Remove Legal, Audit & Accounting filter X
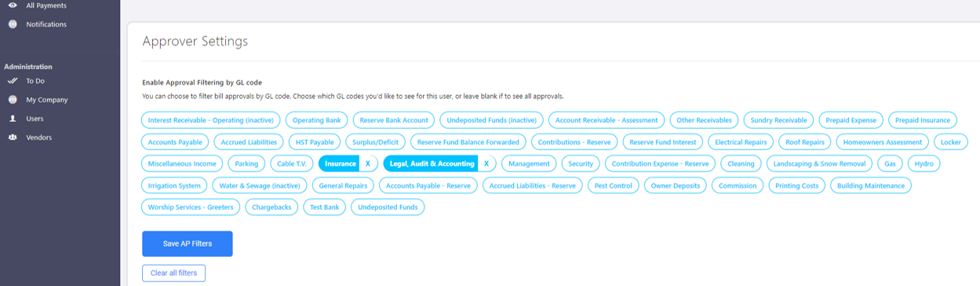The width and height of the screenshot is (980, 286). [x=486, y=163]
